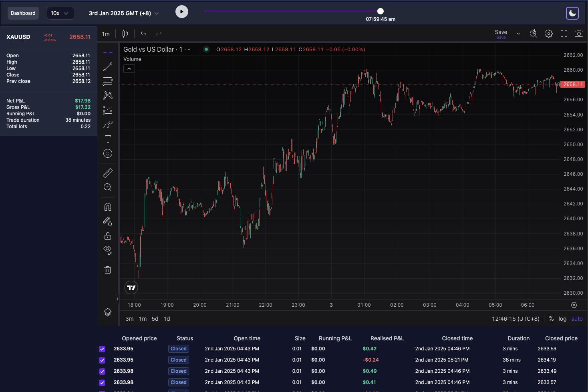Set chart range to 1d
This screenshot has height=392, width=588.
[167, 319]
